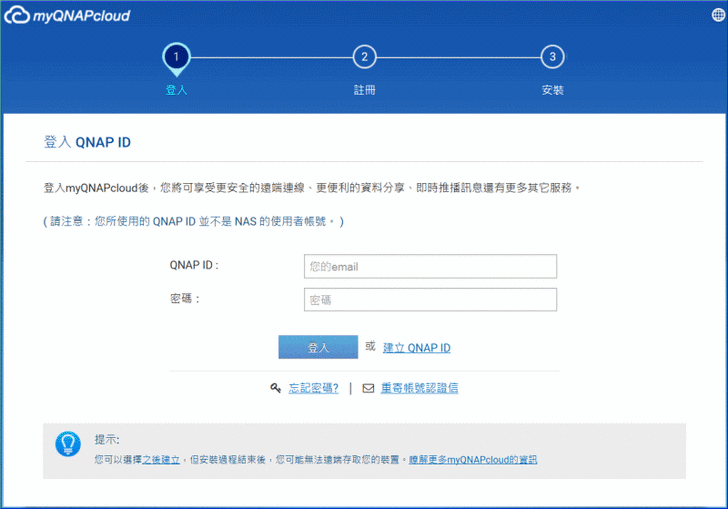Click the 登入 QNAP ID heading

click(x=87, y=142)
